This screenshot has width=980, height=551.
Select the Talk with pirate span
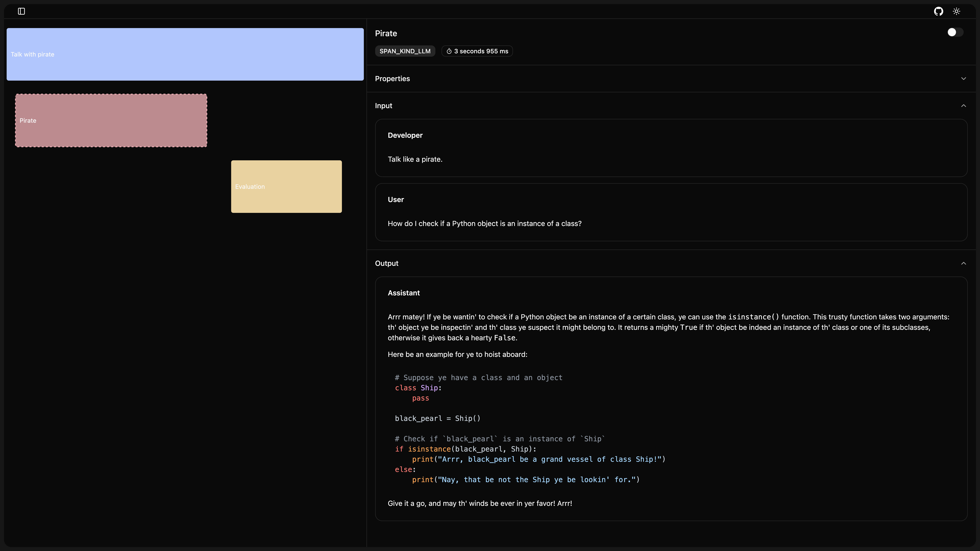pos(185,54)
